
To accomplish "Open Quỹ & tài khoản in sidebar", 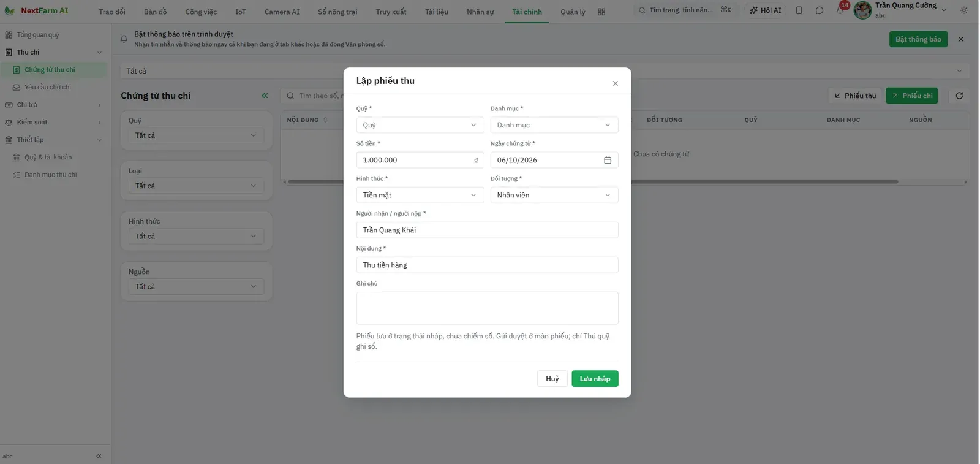I will [x=48, y=157].
